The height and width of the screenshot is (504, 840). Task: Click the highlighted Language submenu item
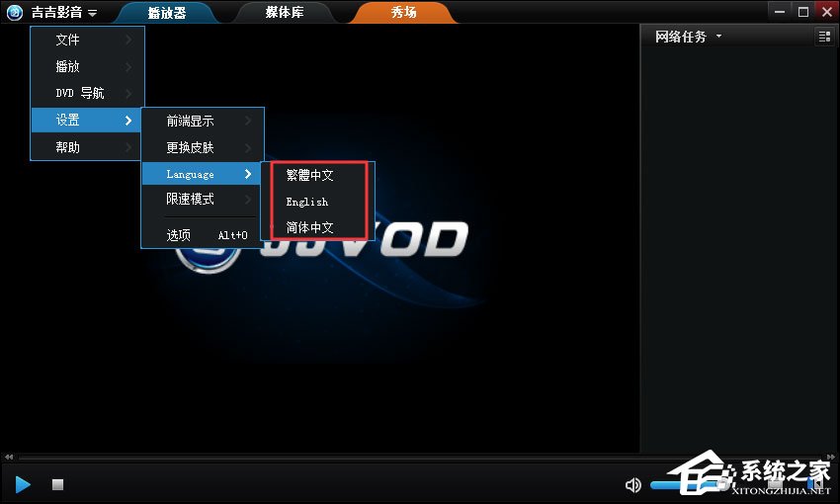click(202, 174)
